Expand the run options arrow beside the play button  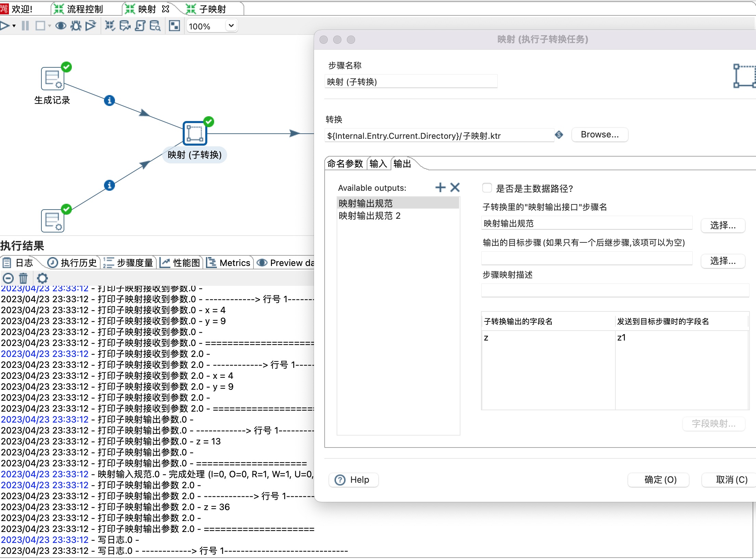[14, 26]
